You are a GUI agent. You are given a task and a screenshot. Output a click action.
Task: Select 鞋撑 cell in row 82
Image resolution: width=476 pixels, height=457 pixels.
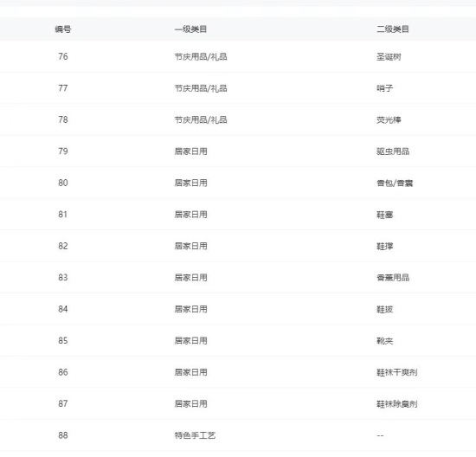(x=385, y=247)
